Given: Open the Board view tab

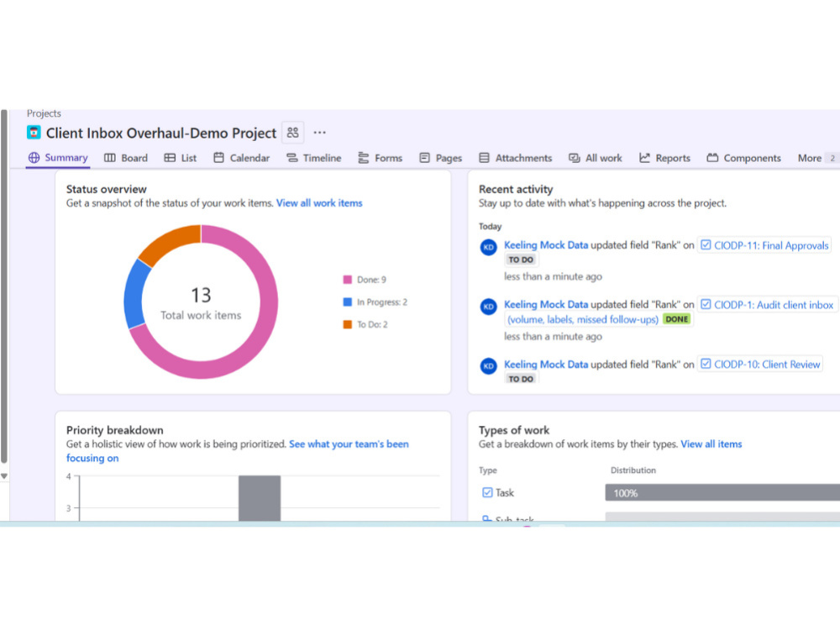Looking at the screenshot, I should 126,158.
